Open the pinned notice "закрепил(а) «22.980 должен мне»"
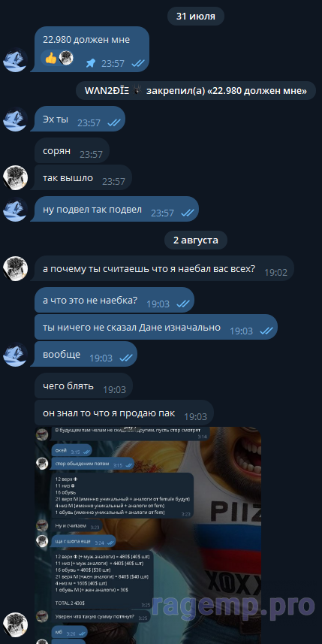Screen dimensions: 322x644 pyautogui.click(x=196, y=91)
